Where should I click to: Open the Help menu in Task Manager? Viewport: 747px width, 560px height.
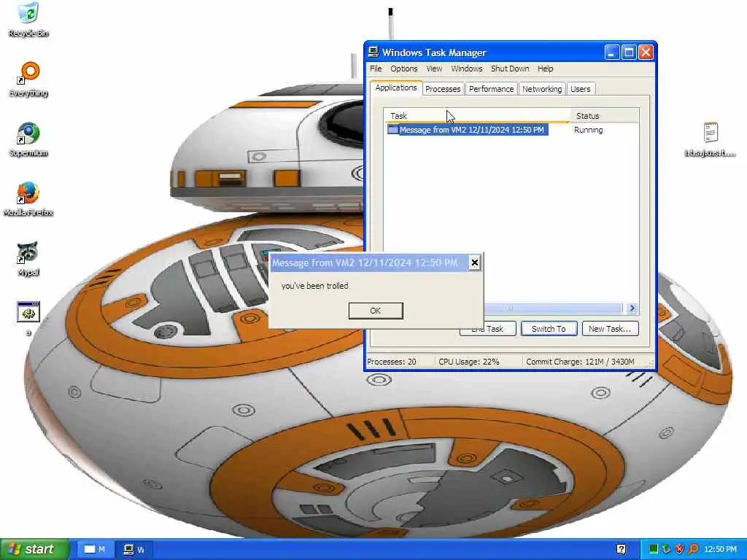coord(546,69)
